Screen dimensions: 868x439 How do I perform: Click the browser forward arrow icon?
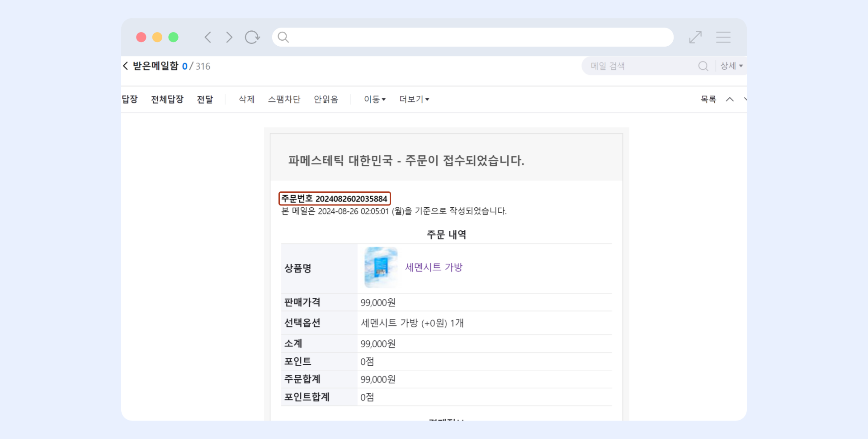point(229,37)
